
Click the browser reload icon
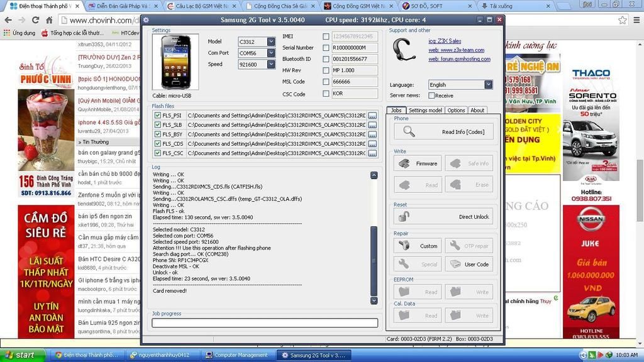coord(35,19)
